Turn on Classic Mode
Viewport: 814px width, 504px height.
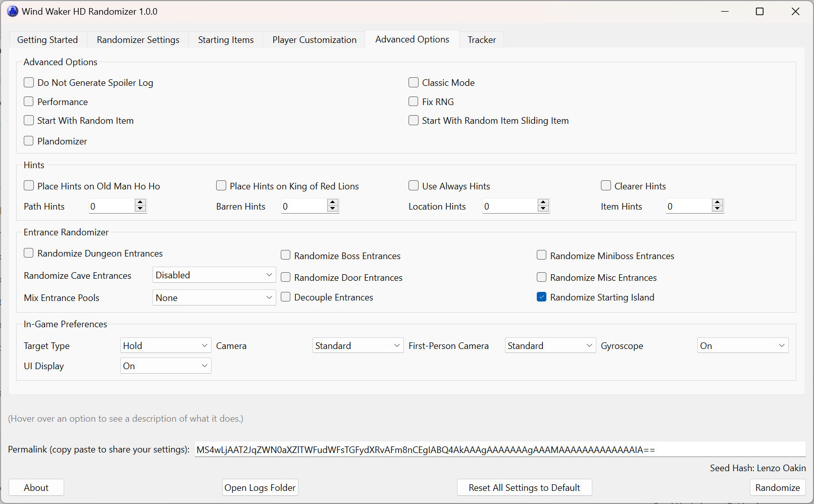pos(414,82)
